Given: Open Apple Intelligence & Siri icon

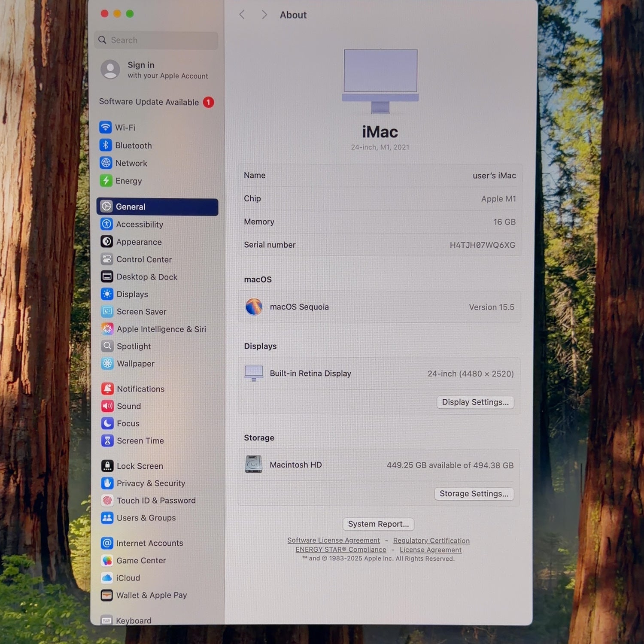Looking at the screenshot, I should pos(107,329).
